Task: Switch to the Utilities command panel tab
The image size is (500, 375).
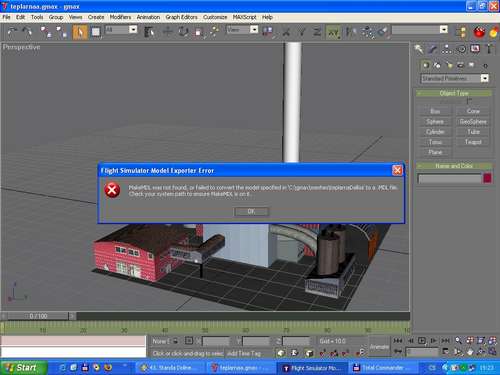Action: (489, 49)
